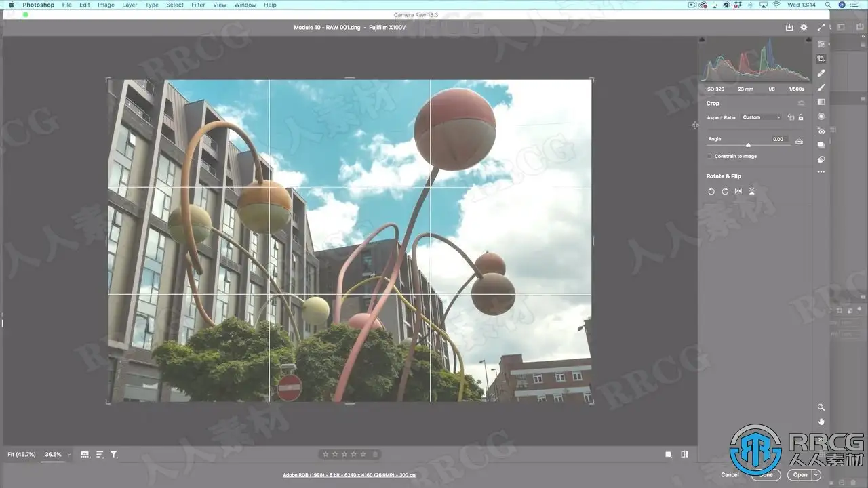Open the Edit panel sliders icon

tap(821, 44)
